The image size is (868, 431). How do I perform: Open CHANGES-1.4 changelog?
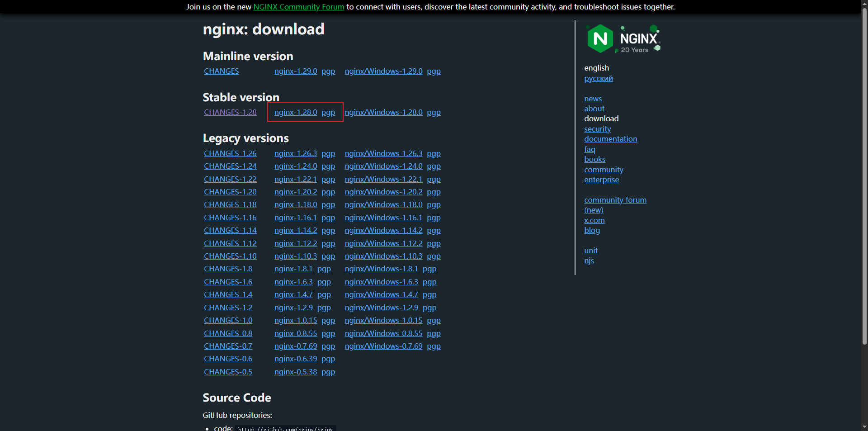228,294
